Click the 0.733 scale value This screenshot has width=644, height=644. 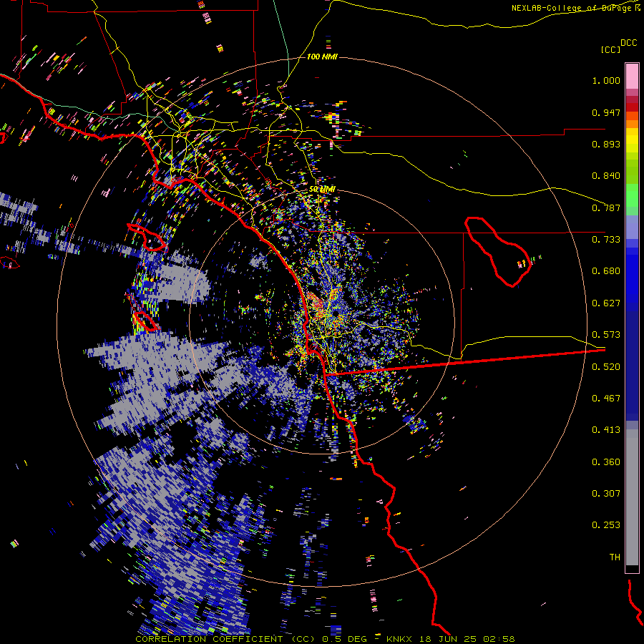(606, 240)
